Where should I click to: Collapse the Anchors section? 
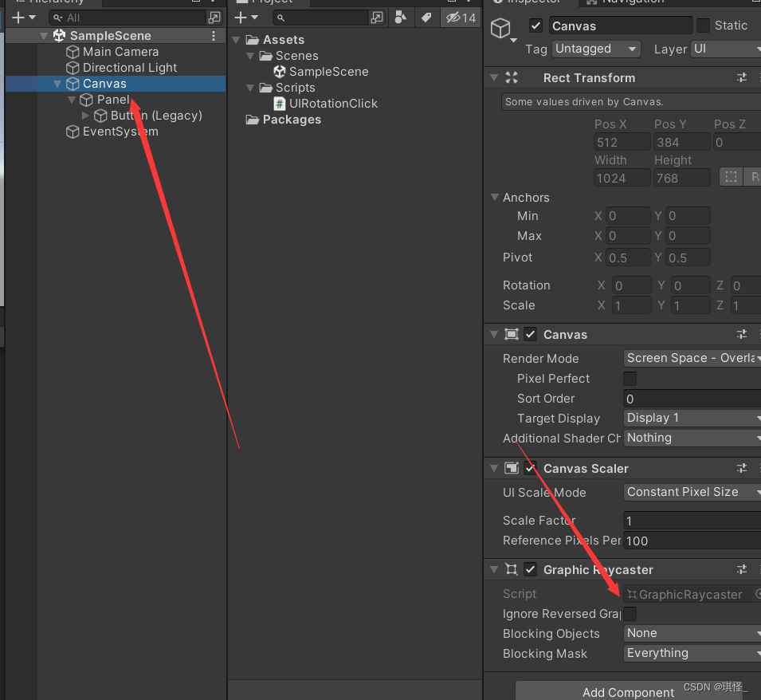coord(495,197)
